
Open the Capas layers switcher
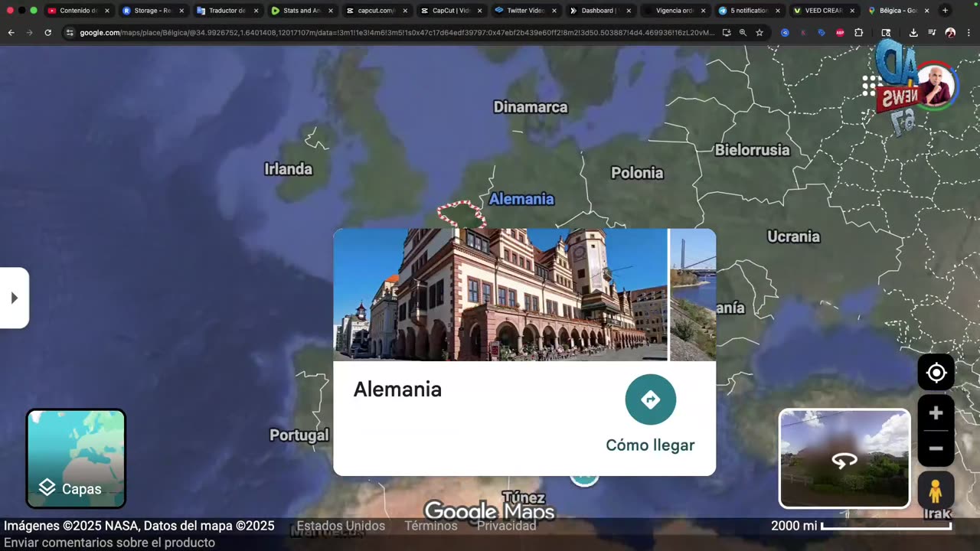76,458
